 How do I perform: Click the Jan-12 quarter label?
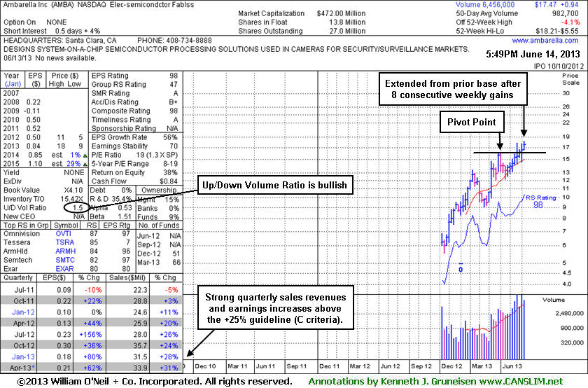click(23, 312)
